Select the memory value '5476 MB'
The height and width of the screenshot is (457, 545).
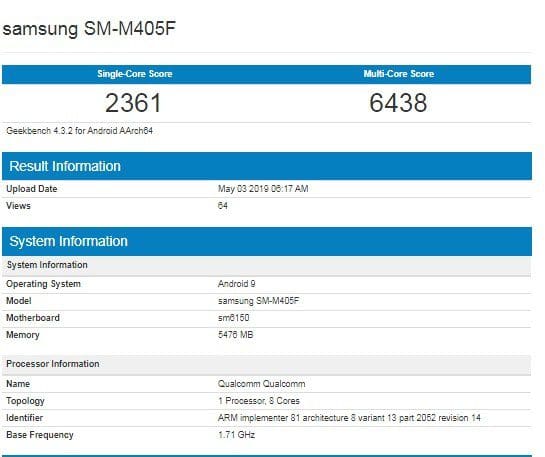pos(236,335)
